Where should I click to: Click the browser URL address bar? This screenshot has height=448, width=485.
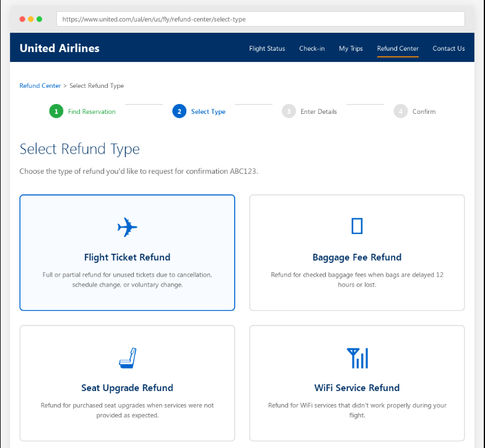pyautogui.click(x=260, y=19)
